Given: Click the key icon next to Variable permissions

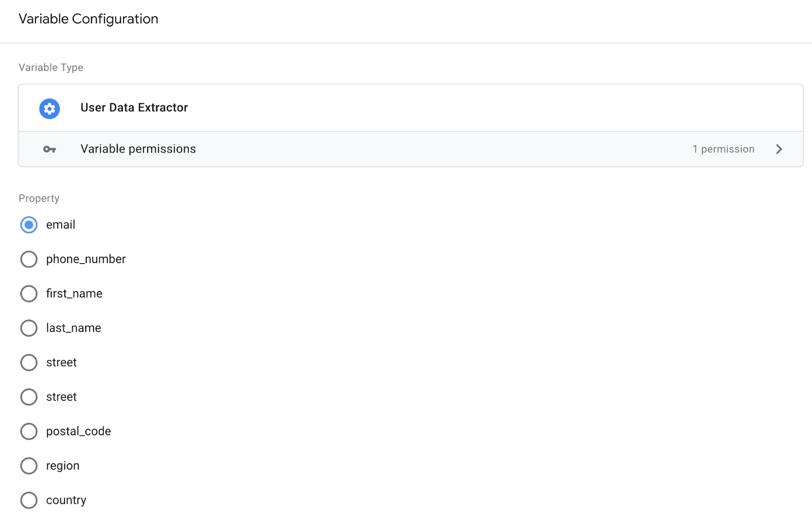Looking at the screenshot, I should (x=49, y=149).
